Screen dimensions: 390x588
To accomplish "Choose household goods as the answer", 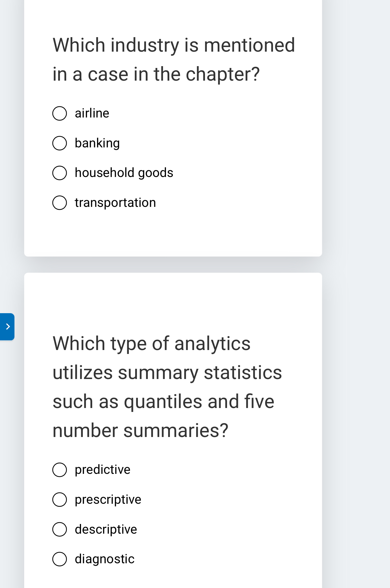I will click(x=60, y=173).
